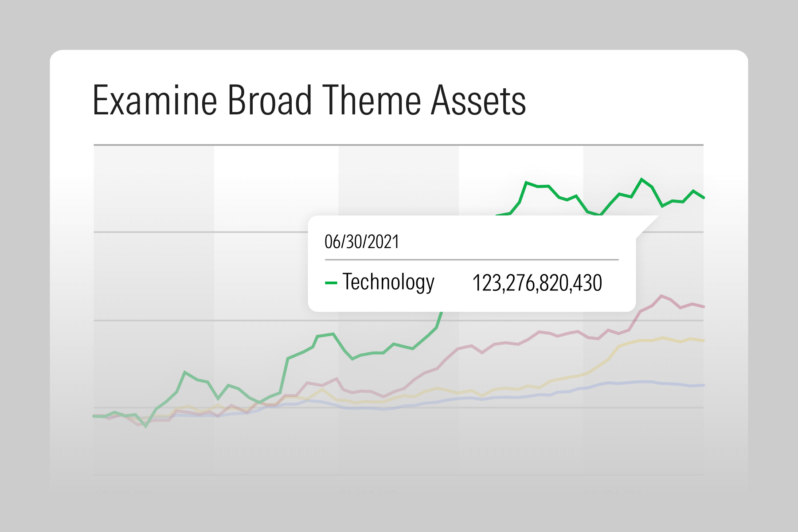Select the 123,276,820,430 asset value
This screenshot has height=532, width=798.
tap(537, 283)
